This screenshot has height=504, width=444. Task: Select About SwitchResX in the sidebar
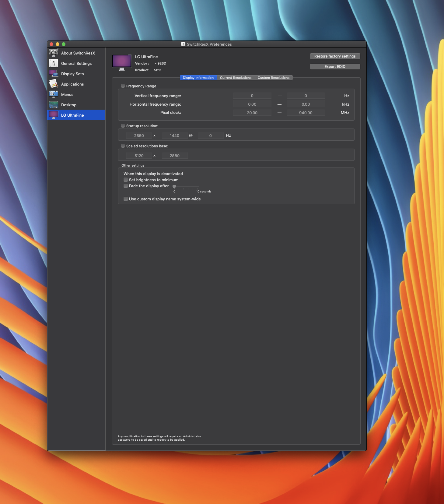pyautogui.click(x=78, y=53)
